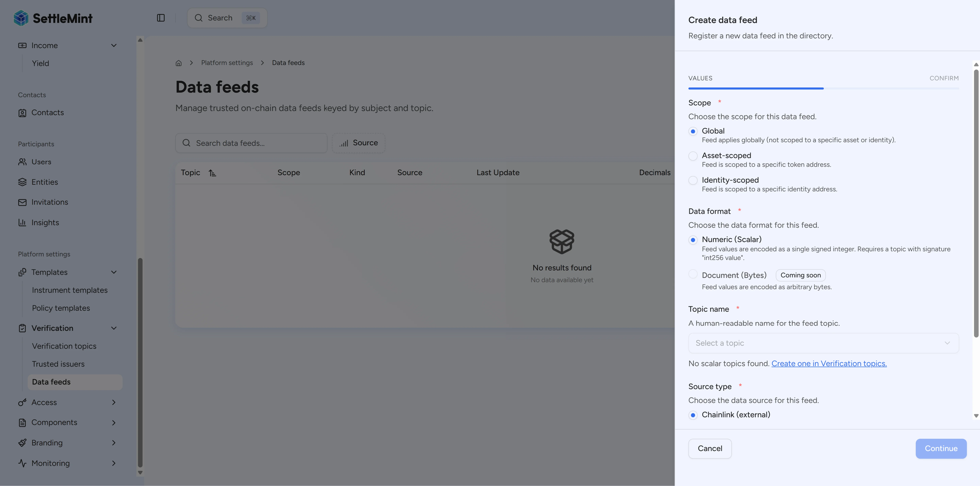This screenshot has height=486, width=980.
Task: Expand the Access section
Action: [113, 402]
